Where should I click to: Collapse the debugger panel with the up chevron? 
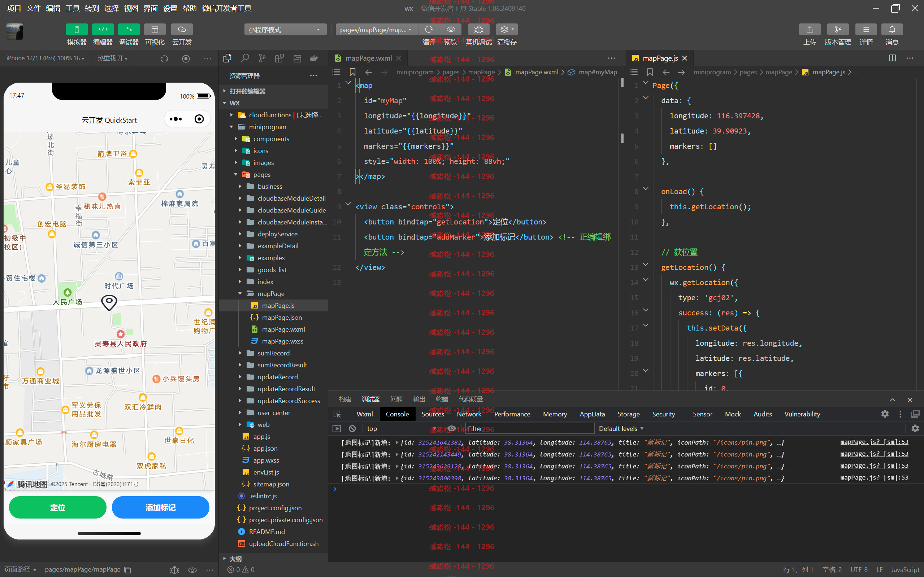click(892, 400)
